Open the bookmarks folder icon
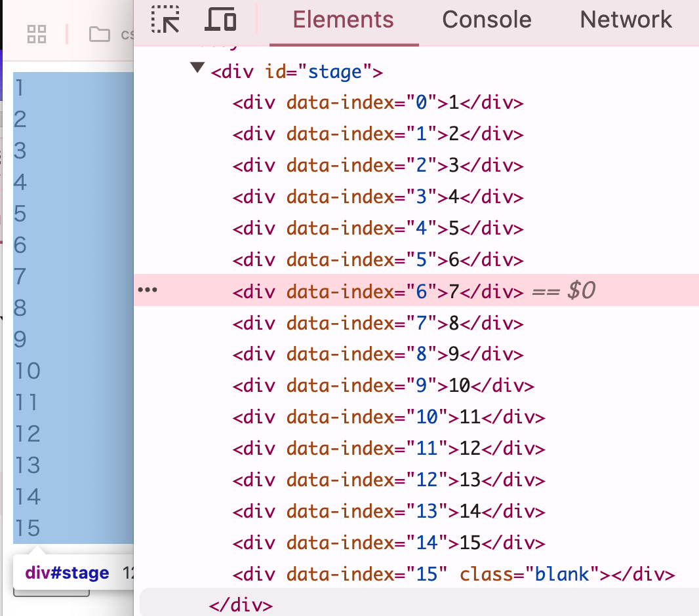 coord(100,34)
